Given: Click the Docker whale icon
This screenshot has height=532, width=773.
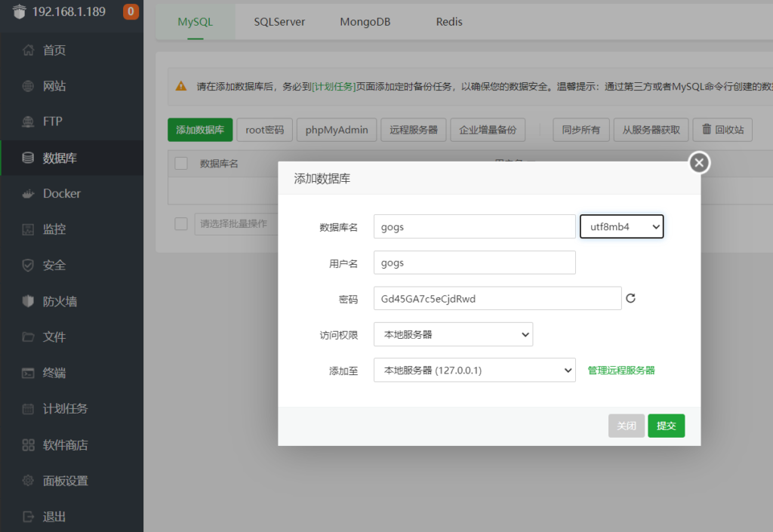Looking at the screenshot, I should click(x=28, y=194).
